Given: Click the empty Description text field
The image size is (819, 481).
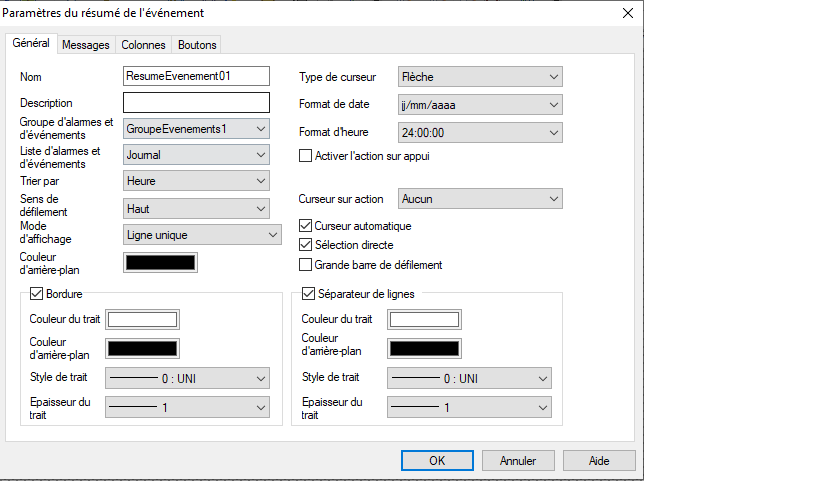Looking at the screenshot, I should click(x=196, y=102).
